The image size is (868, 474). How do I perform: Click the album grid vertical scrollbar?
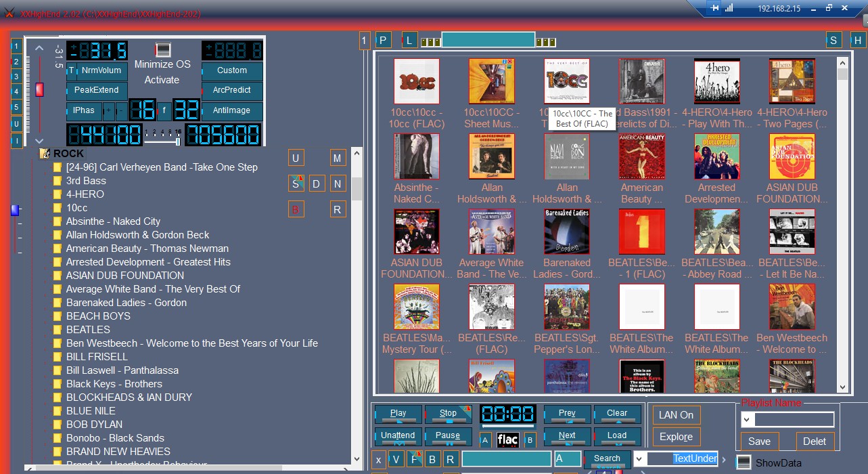tap(843, 225)
